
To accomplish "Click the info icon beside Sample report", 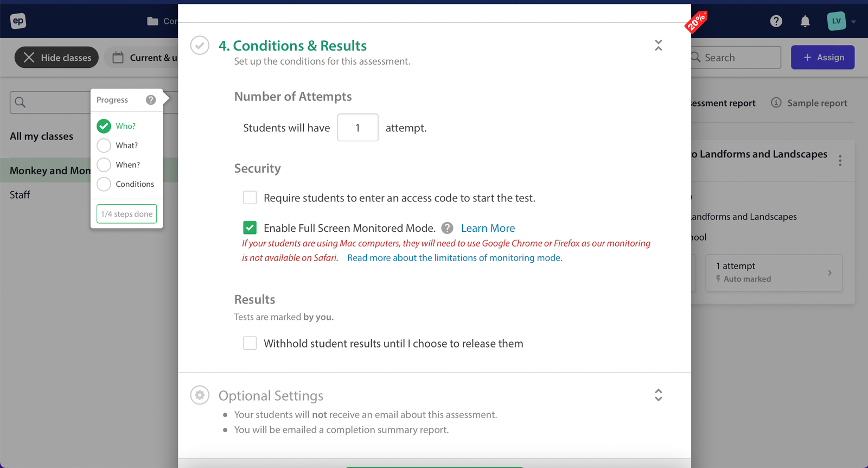I will (x=776, y=103).
